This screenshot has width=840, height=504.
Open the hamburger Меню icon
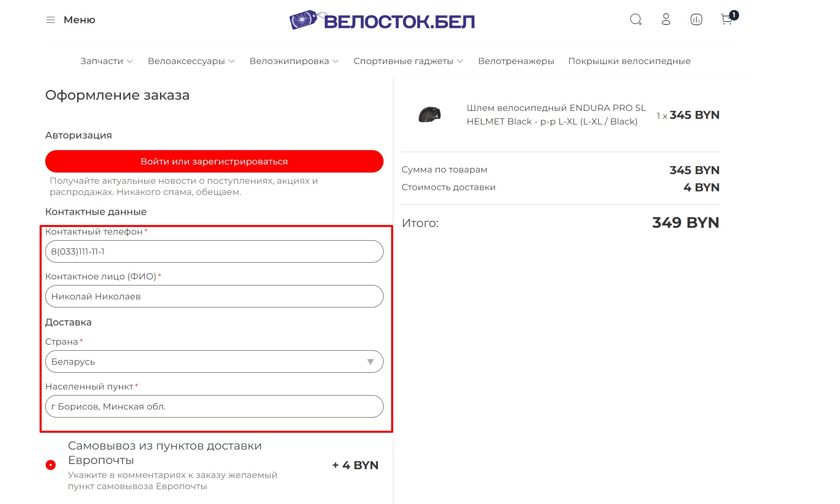(50, 20)
